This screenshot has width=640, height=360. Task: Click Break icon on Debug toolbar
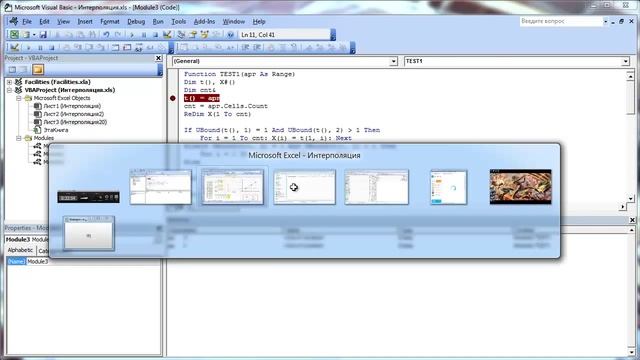click(40, 47)
